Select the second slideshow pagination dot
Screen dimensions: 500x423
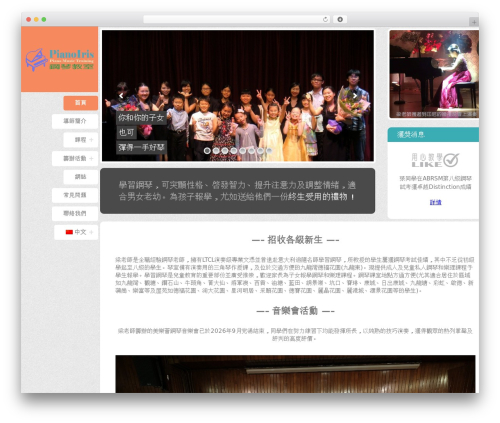216,151
